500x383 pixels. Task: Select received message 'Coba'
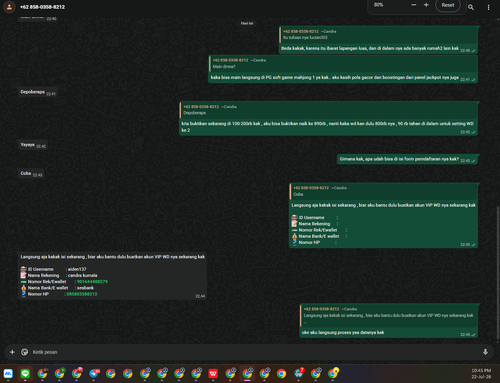pyautogui.click(x=31, y=174)
